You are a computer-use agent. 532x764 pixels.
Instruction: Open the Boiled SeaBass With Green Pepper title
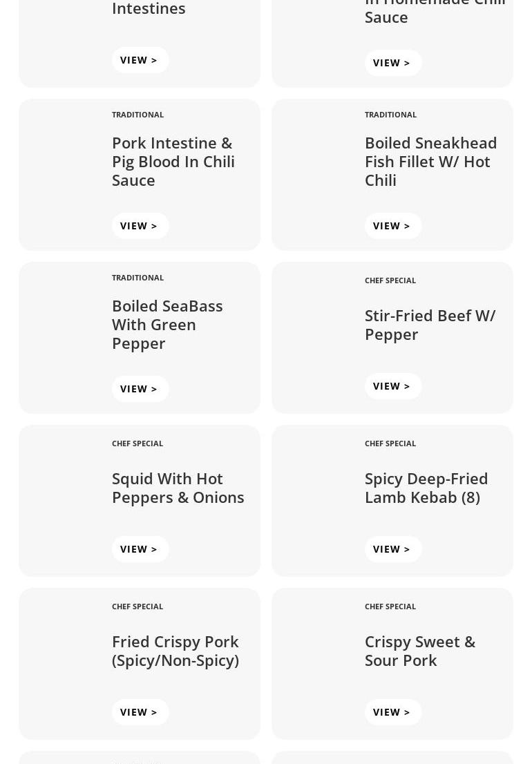click(167, 324)
